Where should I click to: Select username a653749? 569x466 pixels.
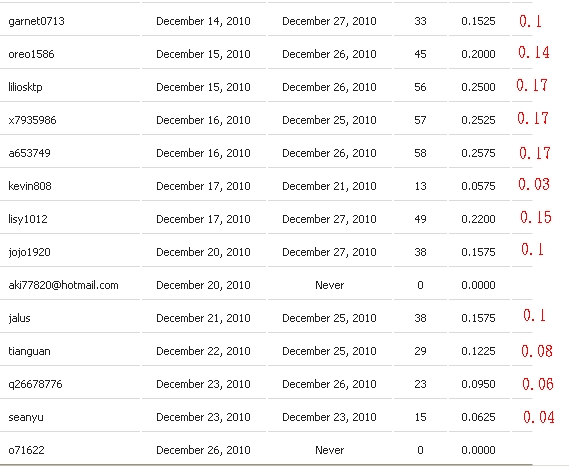(29, 153)
